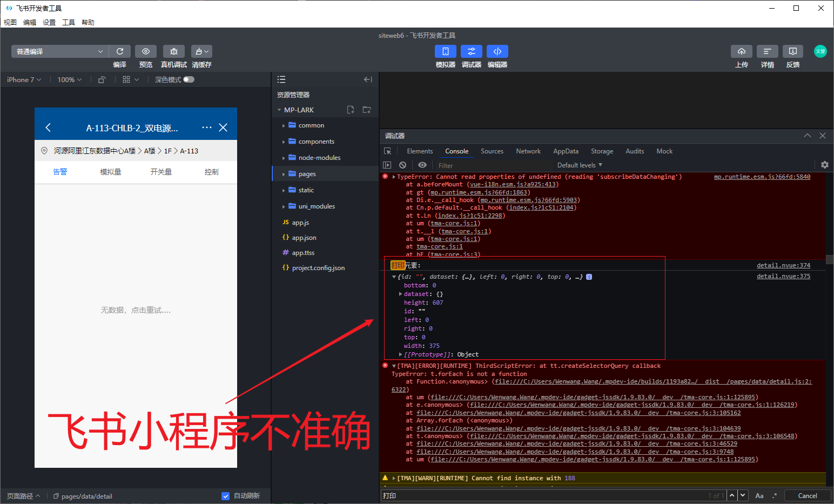This screenshot has width=834, height=504.
Task: Clear the console with the ban icon
Action: [x=402, y=165]
